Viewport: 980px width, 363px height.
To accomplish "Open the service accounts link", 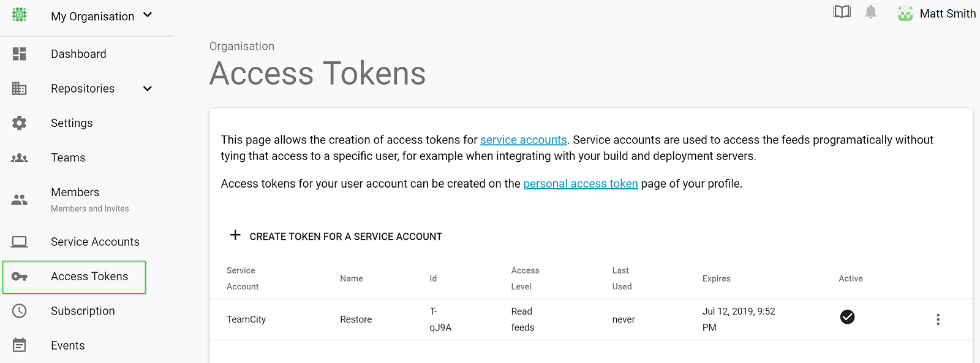I will pos(524,140).
